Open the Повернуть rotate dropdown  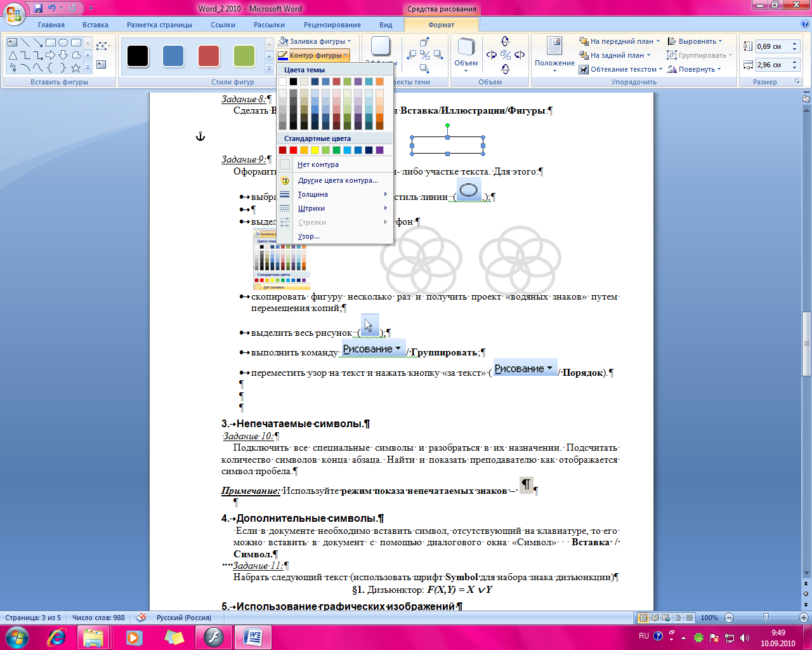click(694, 69)
